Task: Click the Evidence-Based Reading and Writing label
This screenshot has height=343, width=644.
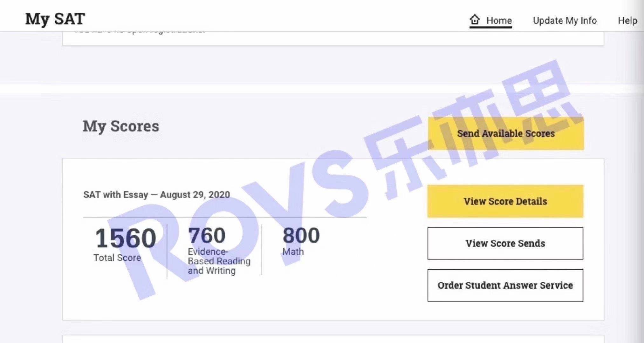Action: click(x=219, y=261)
